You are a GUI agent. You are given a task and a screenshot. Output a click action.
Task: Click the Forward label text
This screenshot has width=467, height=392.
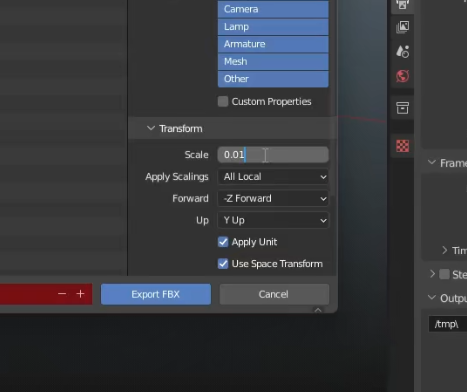pos(190,199)
